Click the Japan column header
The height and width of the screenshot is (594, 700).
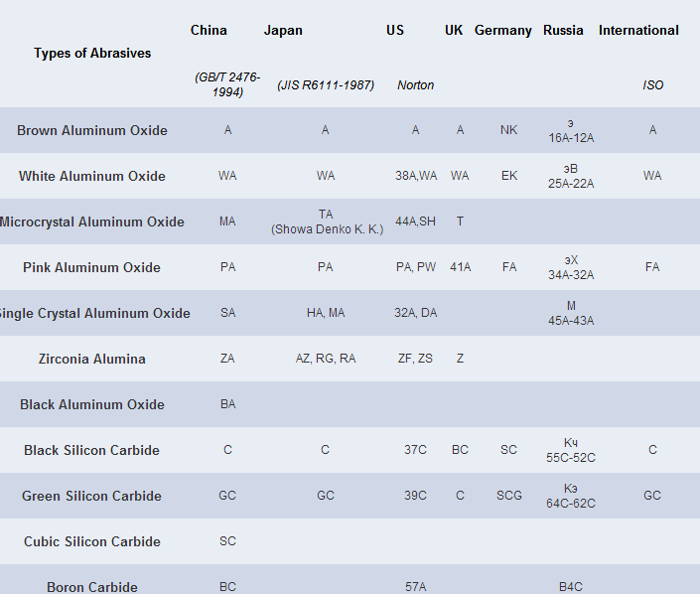pyautogui.click(x=283, y=30)
